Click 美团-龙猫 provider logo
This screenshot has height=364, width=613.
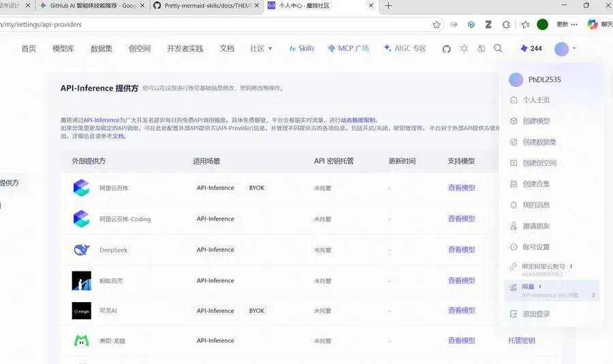(x=81, y=341)
